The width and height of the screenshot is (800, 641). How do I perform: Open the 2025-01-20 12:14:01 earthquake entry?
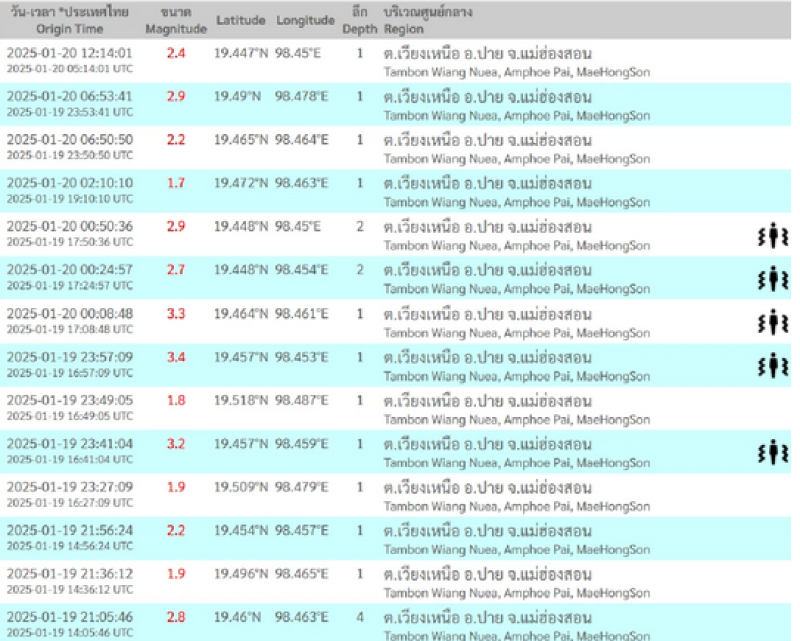pos(69,52)
